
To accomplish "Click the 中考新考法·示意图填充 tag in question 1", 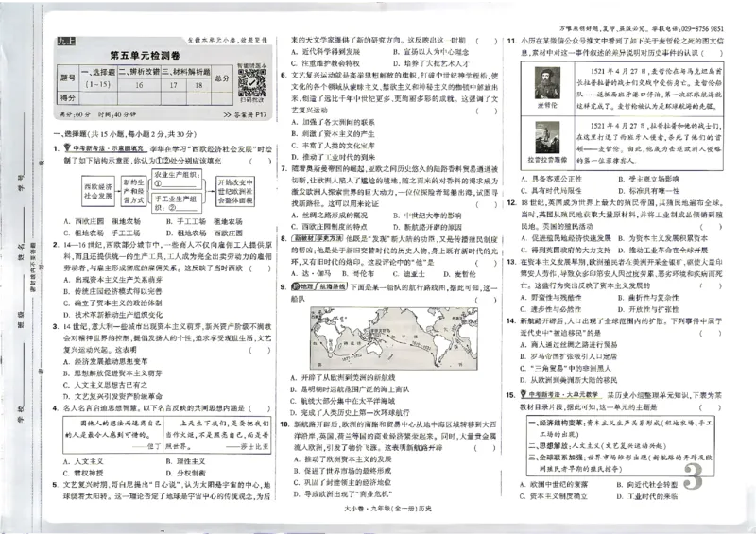I will 104,148.
